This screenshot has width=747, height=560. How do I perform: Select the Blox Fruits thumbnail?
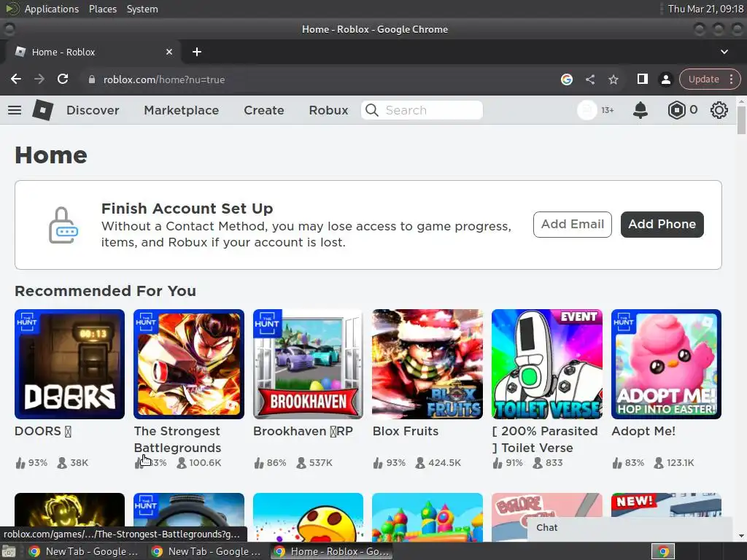pos(427,365)
